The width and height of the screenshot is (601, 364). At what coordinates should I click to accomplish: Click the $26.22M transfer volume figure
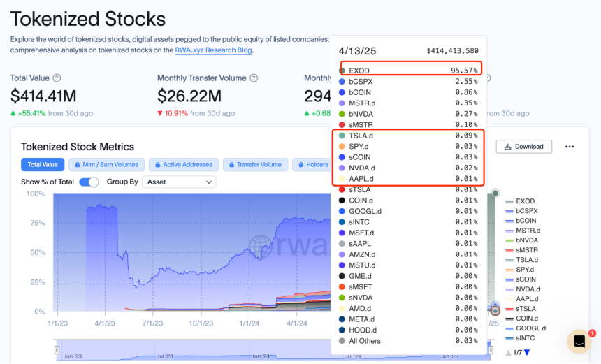pyautogui.click(x=189, y=96)
